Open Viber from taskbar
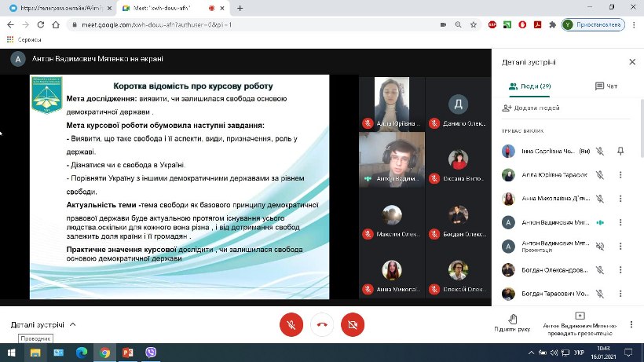 tap(151, 353)
